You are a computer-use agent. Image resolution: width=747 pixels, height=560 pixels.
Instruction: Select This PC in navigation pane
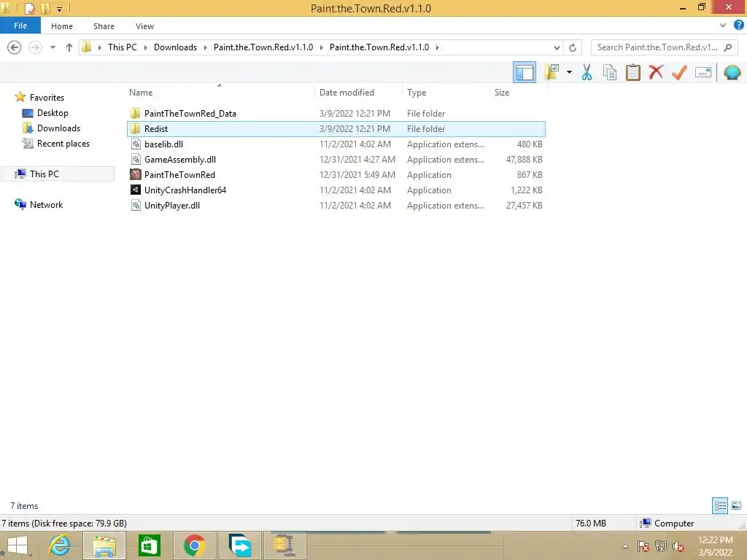(x=44, y=174)
